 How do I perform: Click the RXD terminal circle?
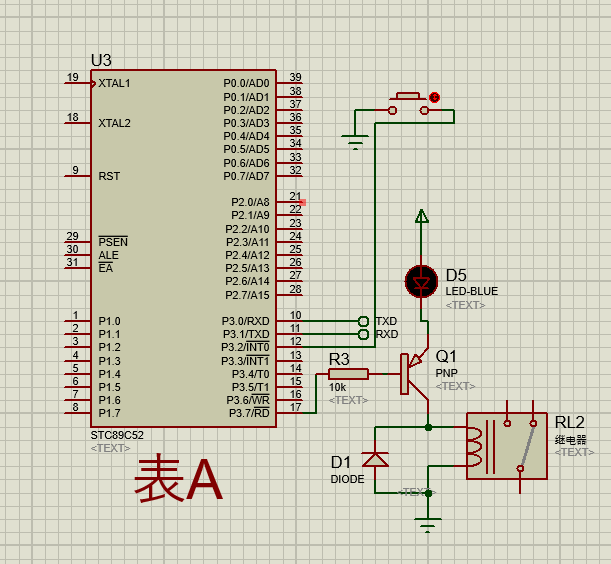363,334
